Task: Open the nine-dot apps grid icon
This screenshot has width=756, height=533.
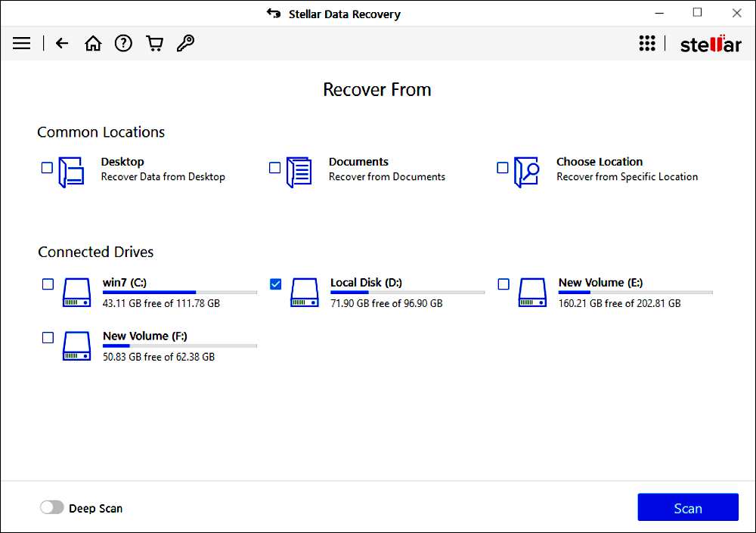Action: (x=647, y=44)
